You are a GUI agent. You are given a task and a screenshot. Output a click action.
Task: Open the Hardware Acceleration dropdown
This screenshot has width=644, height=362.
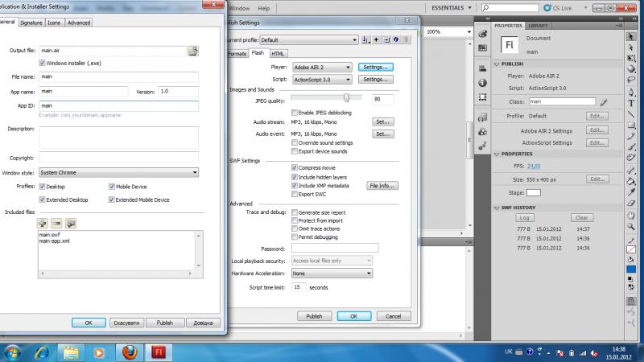coord(332,274)
